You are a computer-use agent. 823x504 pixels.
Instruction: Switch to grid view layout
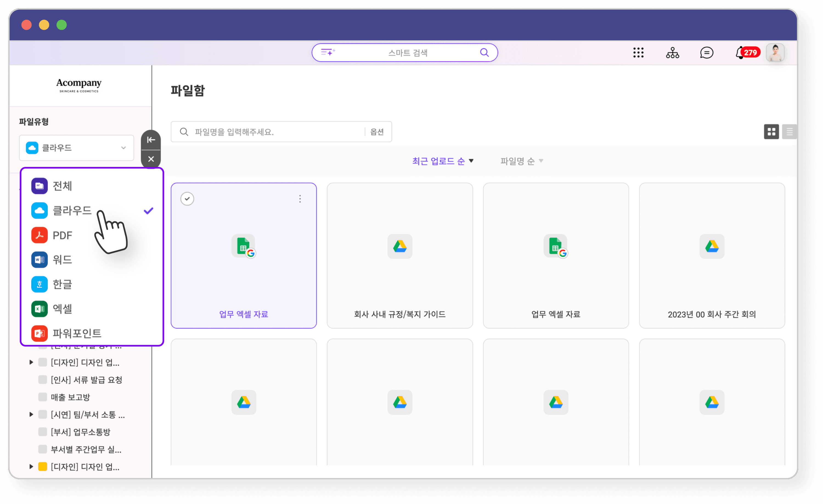(771, 132)
